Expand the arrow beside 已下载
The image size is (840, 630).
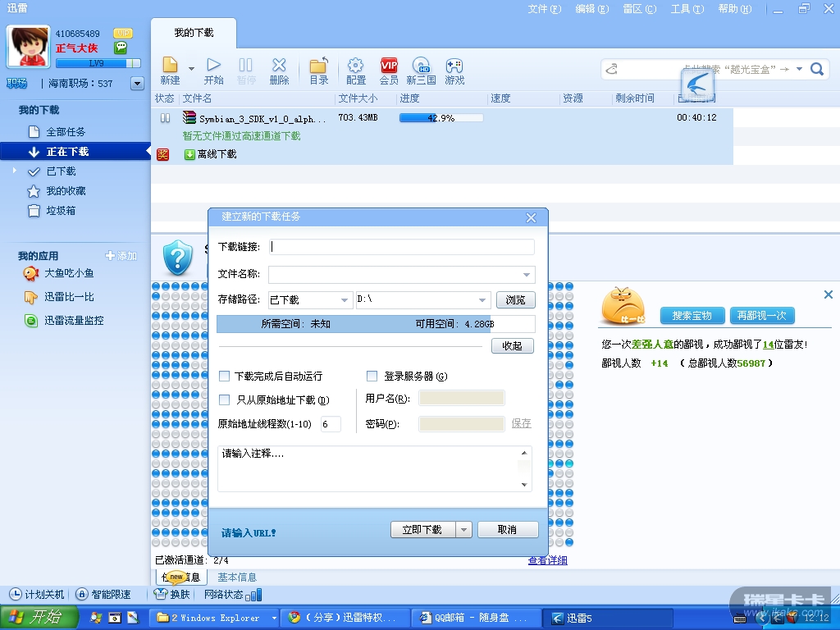coord(15,171)
